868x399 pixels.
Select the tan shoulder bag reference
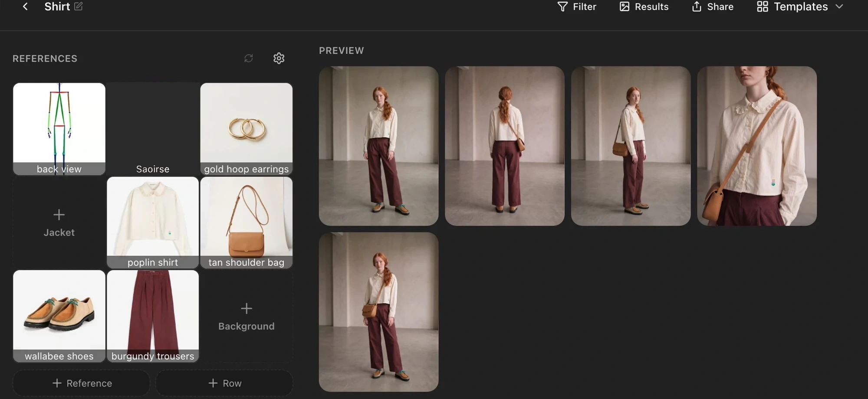tap(247, 222)
